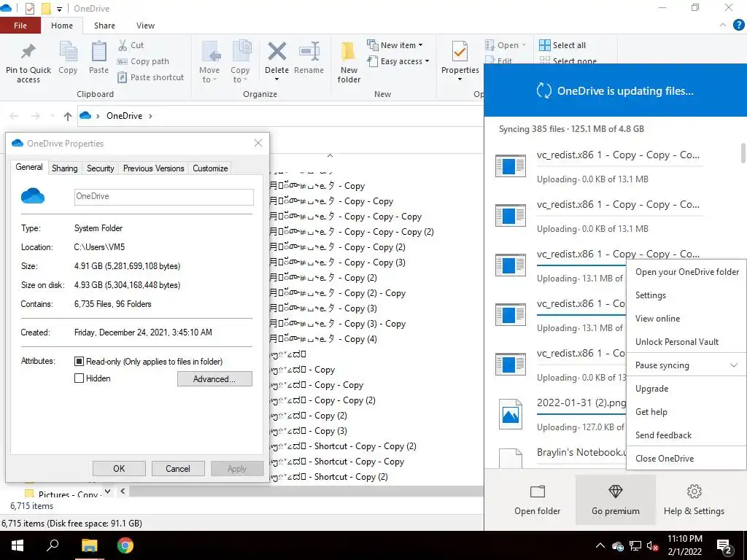
Task: Click Paste shortcut in ribbon
Action: pos(150,77)
